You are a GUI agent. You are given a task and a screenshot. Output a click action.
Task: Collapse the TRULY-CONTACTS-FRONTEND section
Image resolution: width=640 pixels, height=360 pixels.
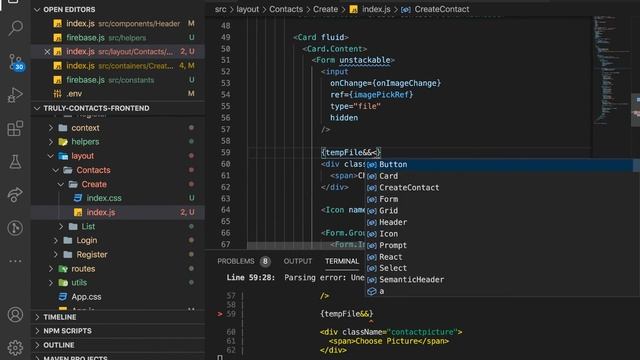click(x=37, y=108)
